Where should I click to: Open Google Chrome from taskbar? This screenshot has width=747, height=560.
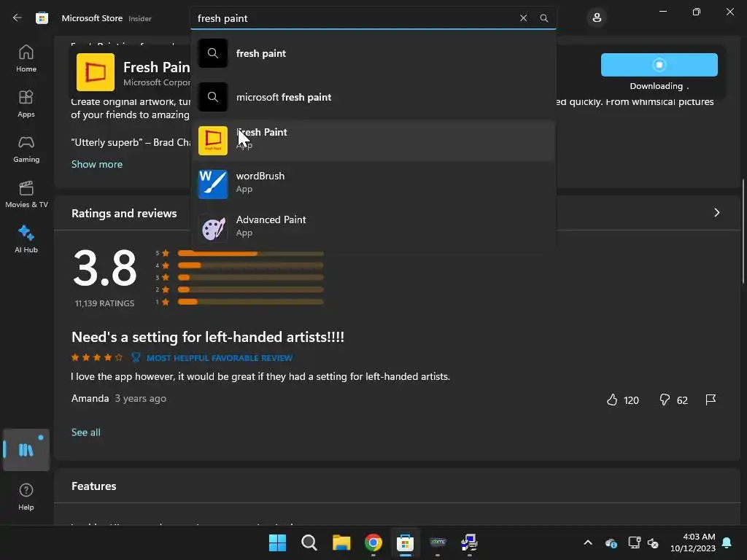coord(373,542)
